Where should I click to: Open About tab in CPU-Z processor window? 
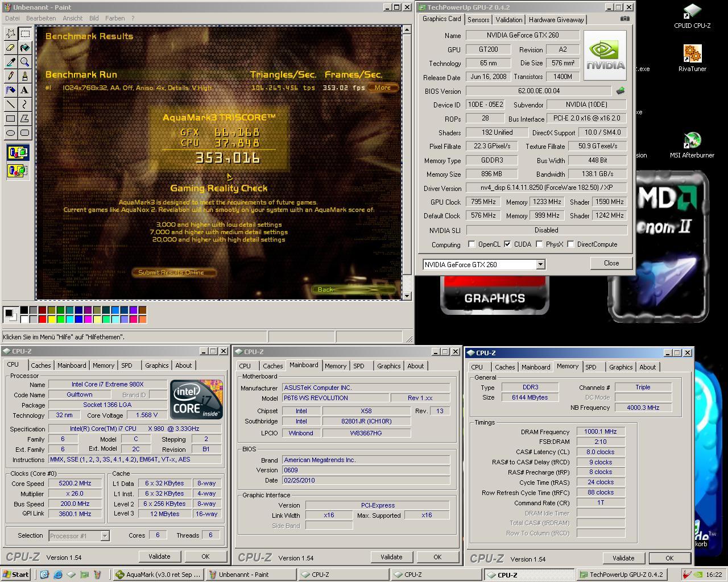click(183, 365)
